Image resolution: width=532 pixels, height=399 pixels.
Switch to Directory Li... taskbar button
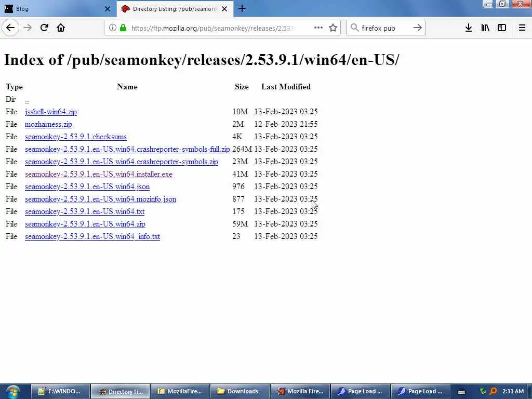[121, 391]
